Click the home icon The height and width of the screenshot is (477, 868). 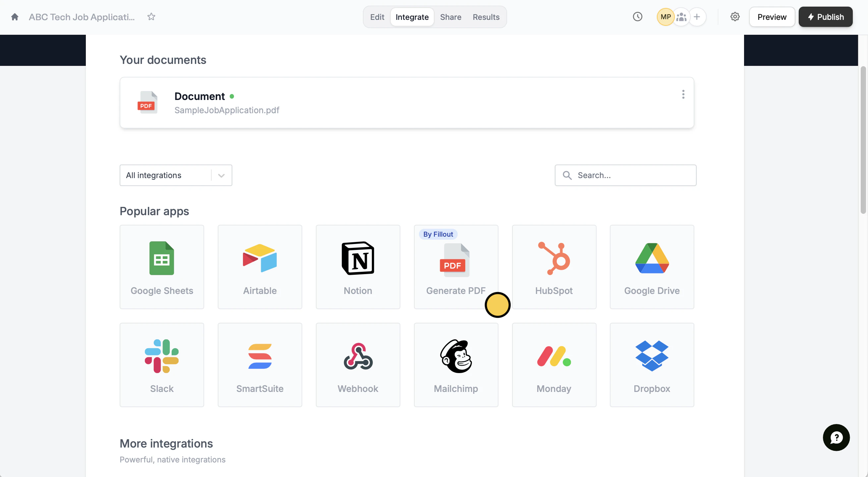(x=15, y=17)
